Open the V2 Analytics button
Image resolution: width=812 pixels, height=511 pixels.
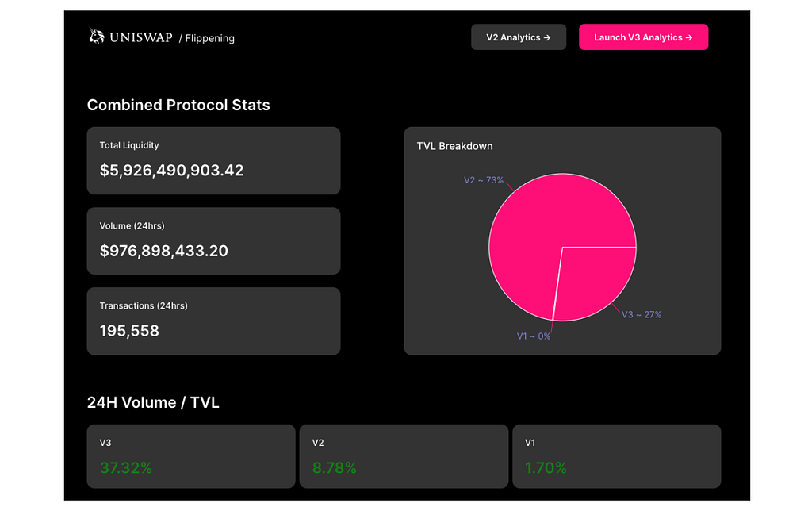coord(518,37)
